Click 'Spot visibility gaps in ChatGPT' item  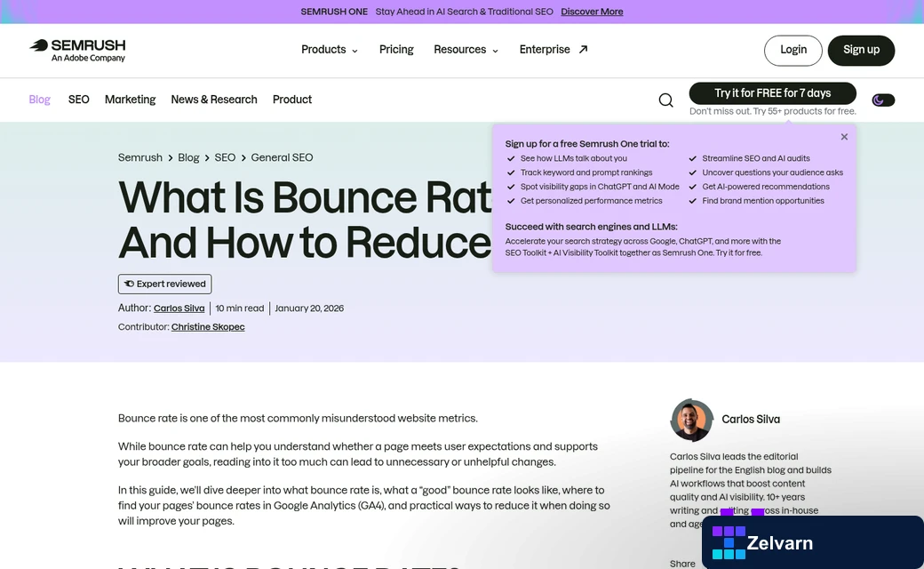coord(600,187)
